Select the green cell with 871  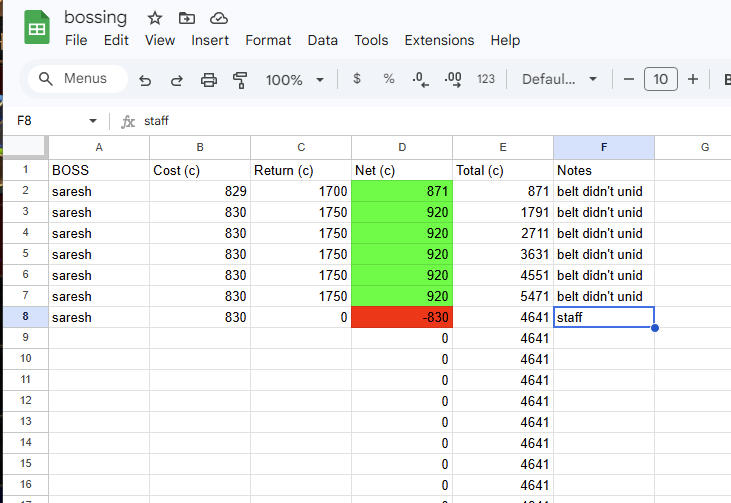pyautogui.click(x=402, y=191)
